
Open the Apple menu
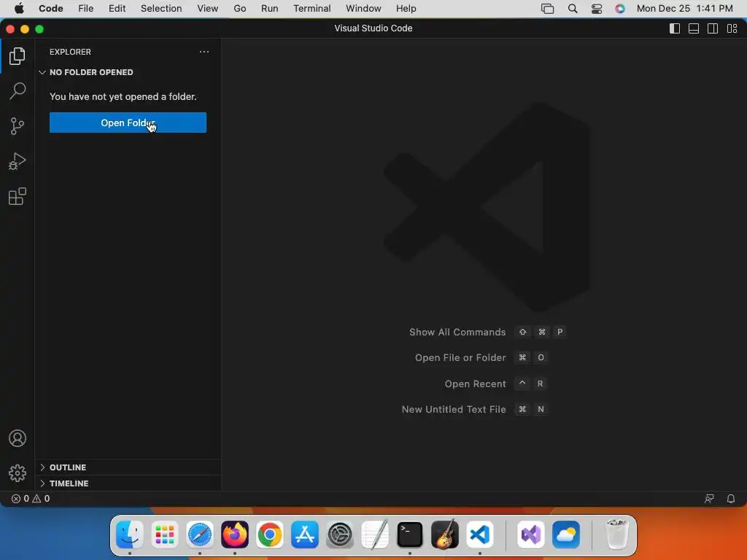(x=19, y=9)
